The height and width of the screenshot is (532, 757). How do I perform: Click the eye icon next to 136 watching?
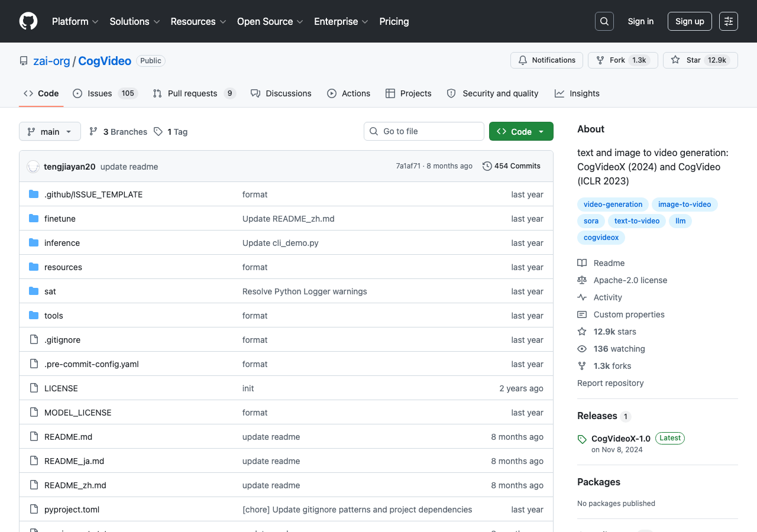click(x=582, y=349)
